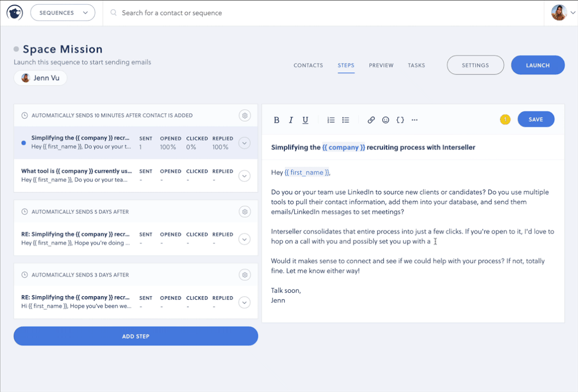Click the 0% clicked value in the first row
Screen dimensions: 578x392
(191, 147)
